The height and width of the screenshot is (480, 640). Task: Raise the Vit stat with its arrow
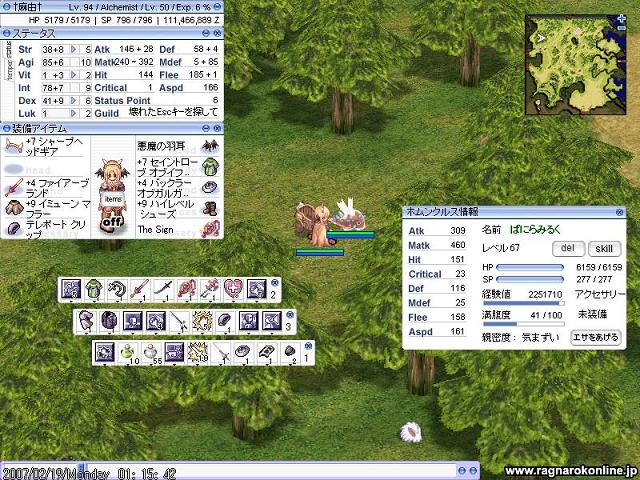[x=73, y=75]
